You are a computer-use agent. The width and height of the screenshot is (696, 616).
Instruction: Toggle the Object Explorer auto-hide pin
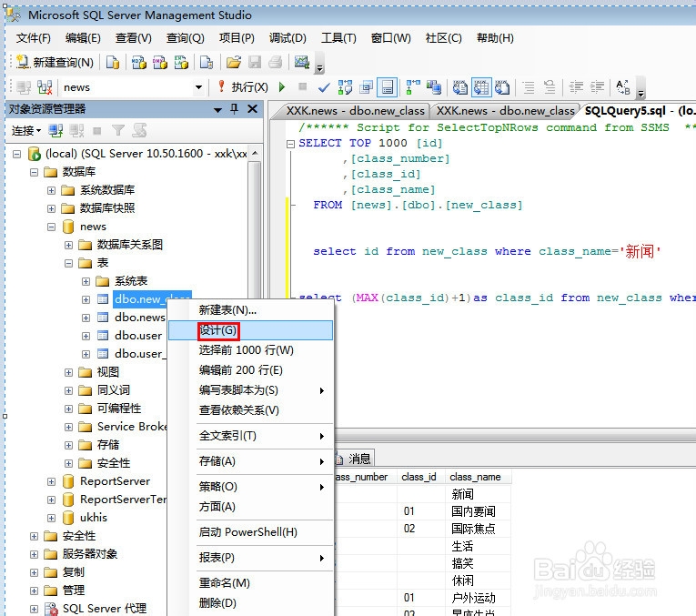pyautogui.click(x=235, y=108)
